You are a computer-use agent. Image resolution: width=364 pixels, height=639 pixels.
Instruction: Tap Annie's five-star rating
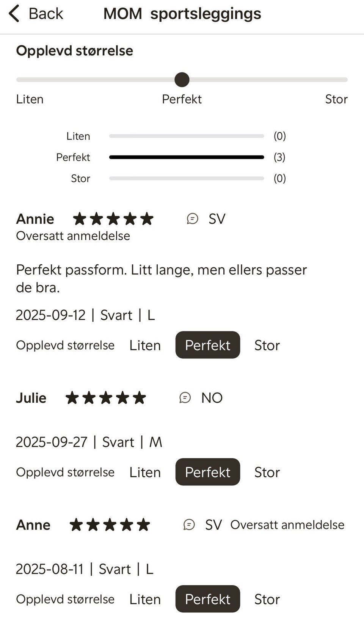[x=113, y=219]
